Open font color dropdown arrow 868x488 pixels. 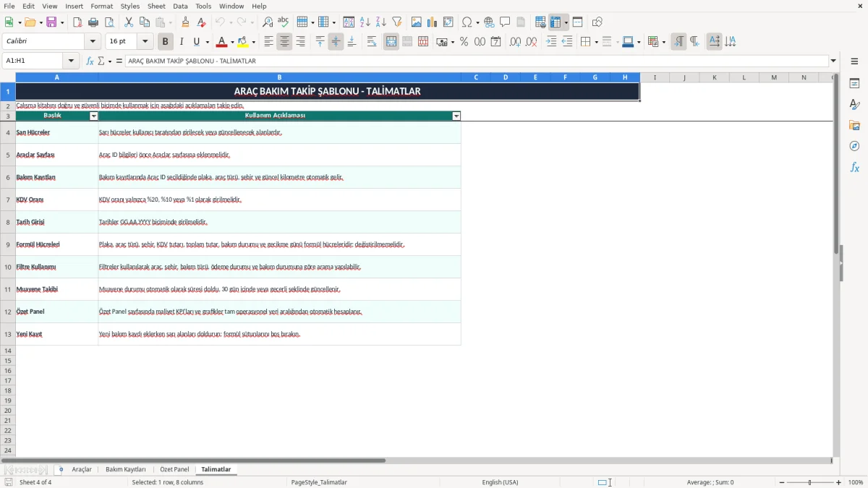[232, 42]
